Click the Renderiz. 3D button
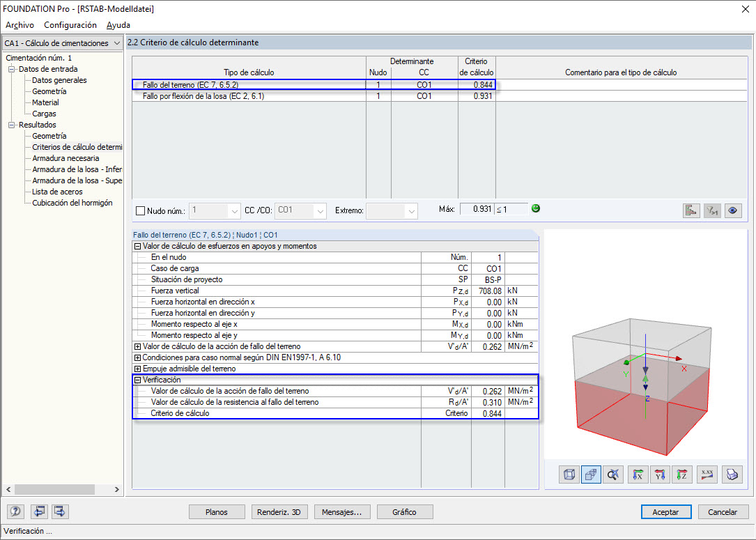Image resolution: width=756 pixels, height=540 pixels. point(279,511)
